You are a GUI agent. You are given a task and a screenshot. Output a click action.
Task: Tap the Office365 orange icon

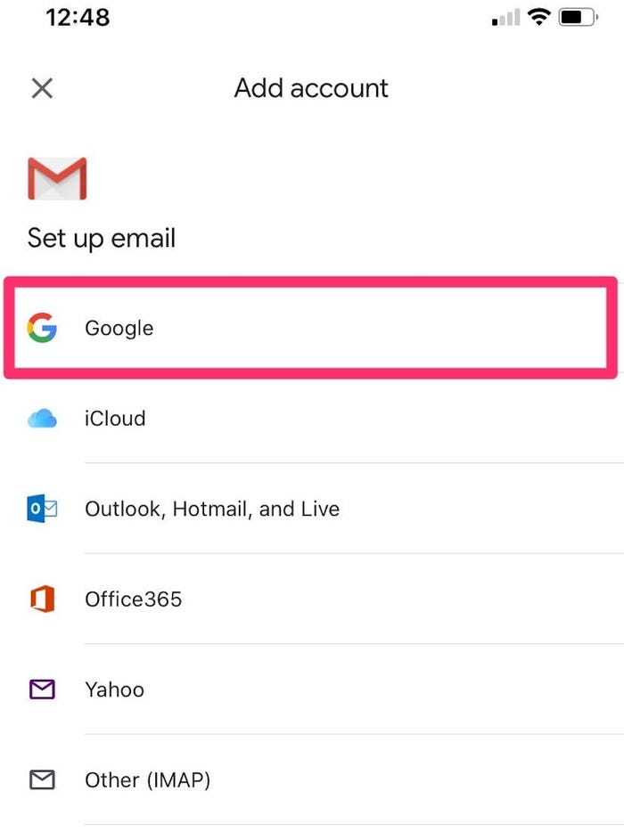[x=43, y=599]
